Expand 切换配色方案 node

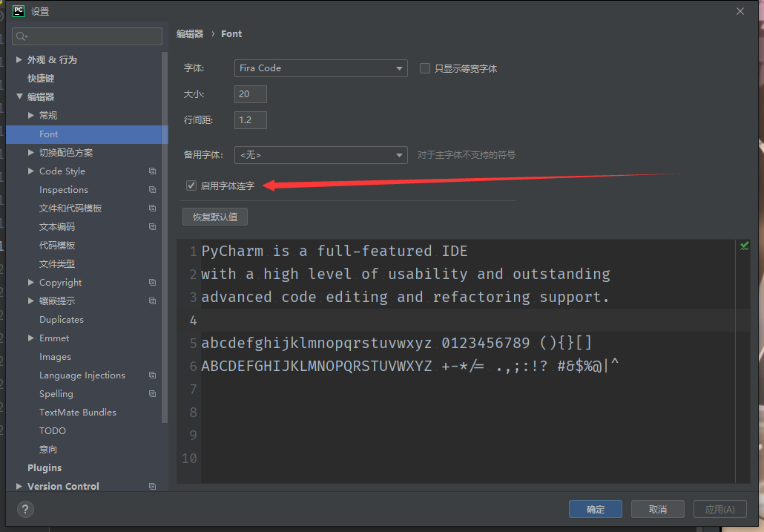(30, 153)
